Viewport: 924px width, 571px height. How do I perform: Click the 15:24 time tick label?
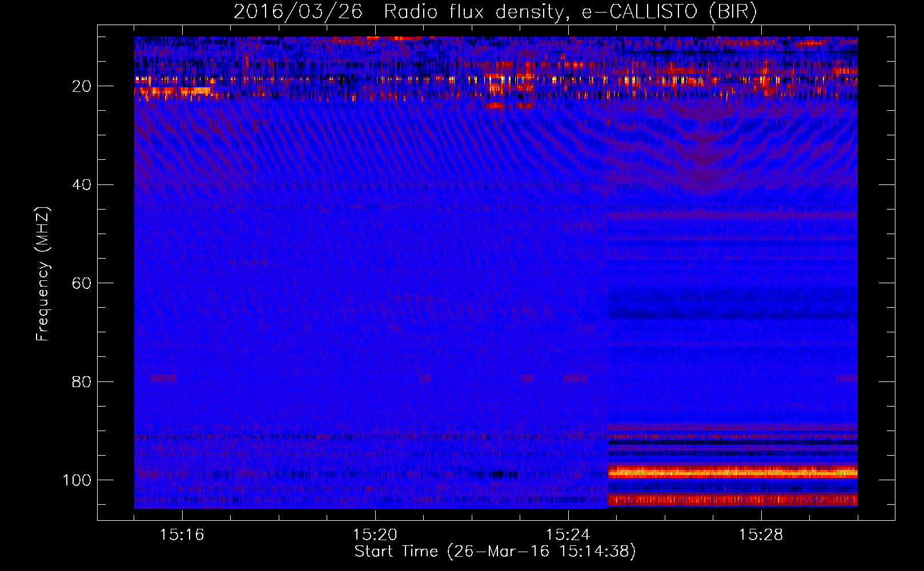click(568, 535)
